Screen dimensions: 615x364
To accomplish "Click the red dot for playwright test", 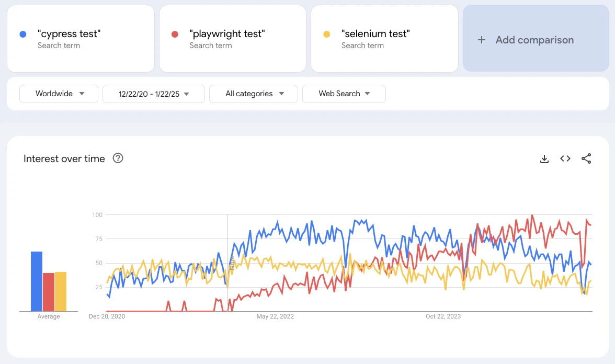I will (175, 34).
